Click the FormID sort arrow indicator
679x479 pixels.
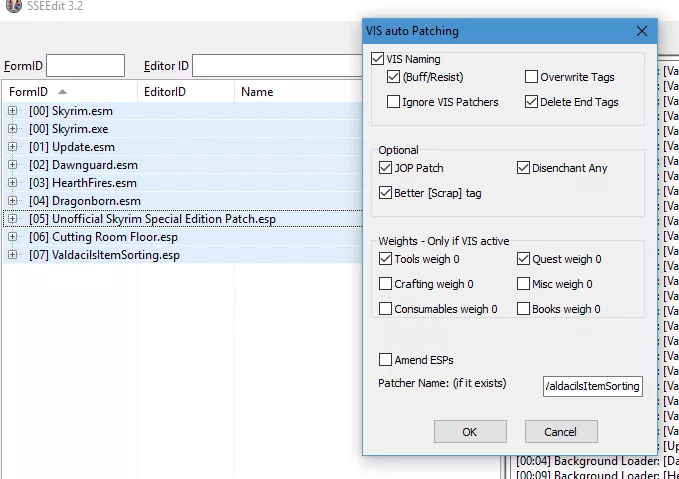pos(62,91)
